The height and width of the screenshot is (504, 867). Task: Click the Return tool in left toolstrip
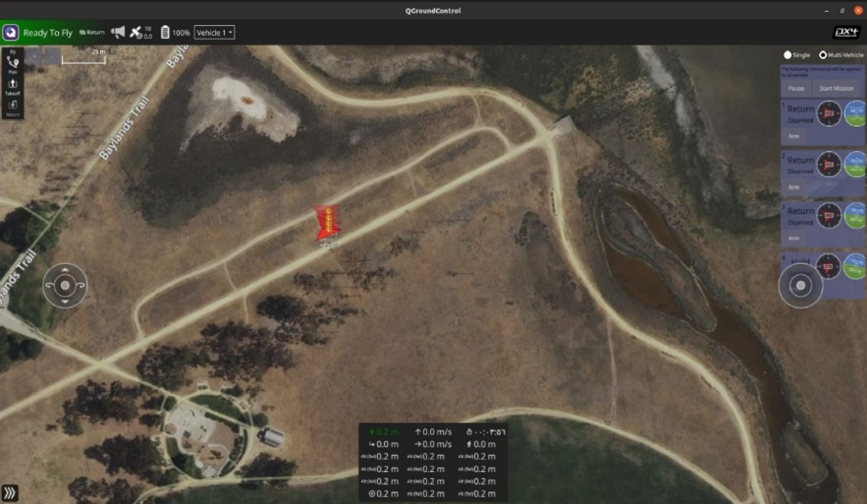(13, 107)
